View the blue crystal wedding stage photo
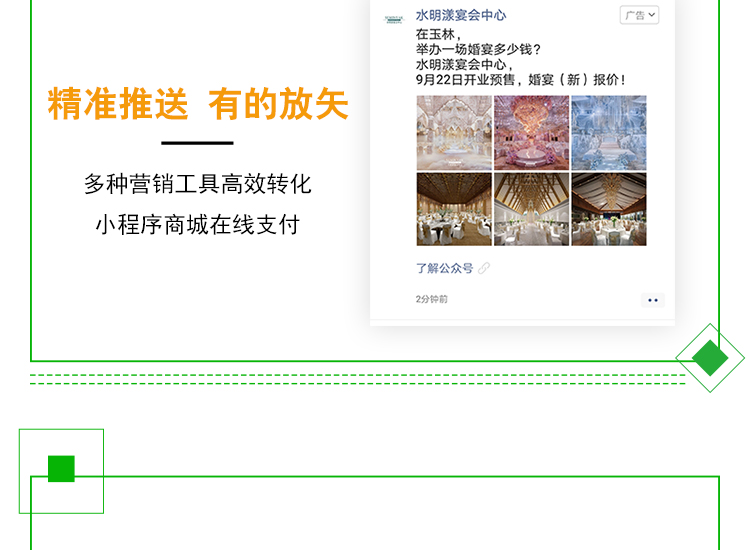 tap(609, 132)
